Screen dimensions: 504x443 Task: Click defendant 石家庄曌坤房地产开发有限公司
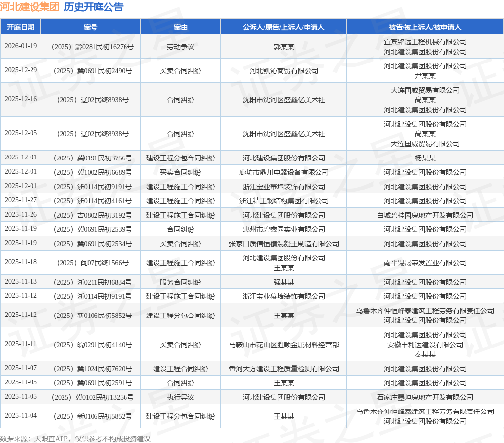coord(425,397)
